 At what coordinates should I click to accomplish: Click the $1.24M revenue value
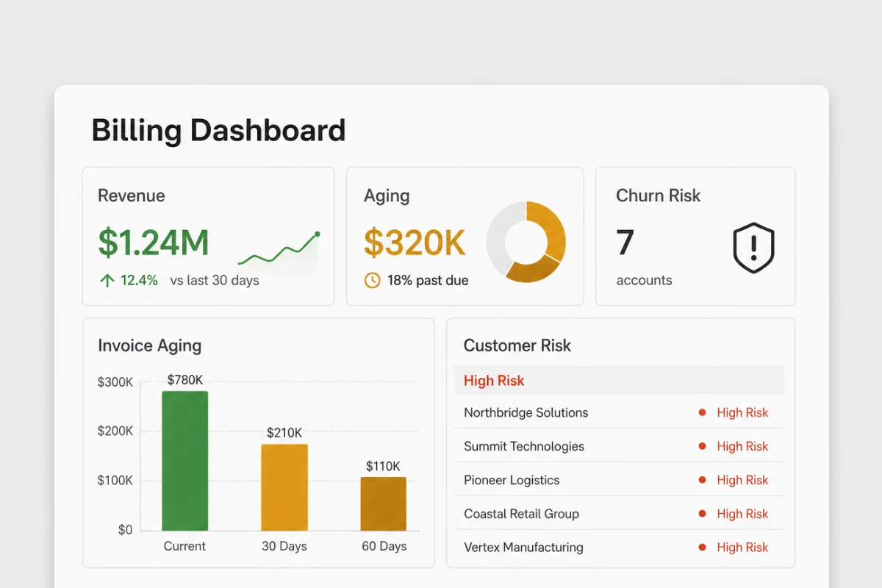154,243
